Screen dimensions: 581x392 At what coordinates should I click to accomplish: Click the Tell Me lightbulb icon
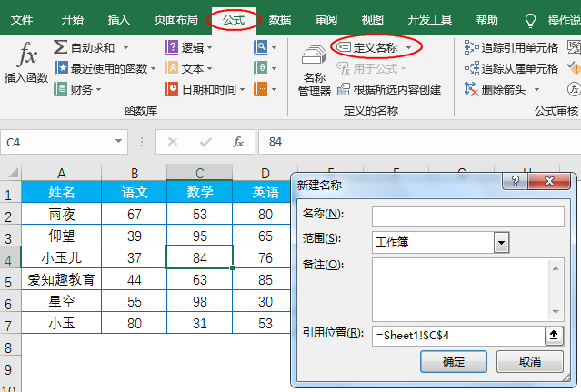(530, 21)
